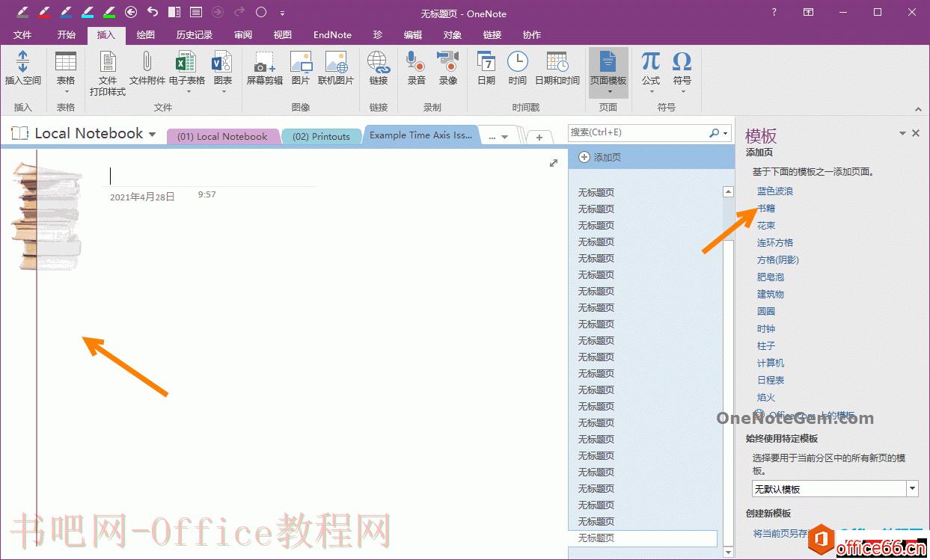Open the 模板 pane options arrow
Viewport: 930px width, 560px height.
902,134
